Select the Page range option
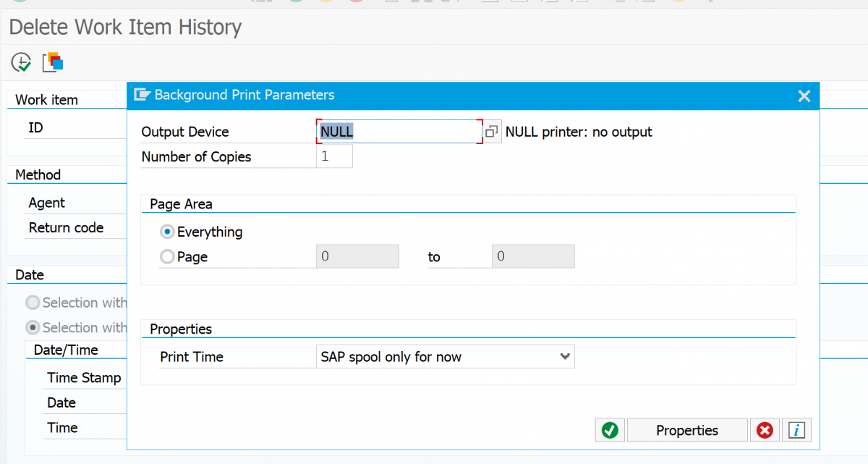The width and height of the screenshot is (868, 464). (x=166, y=256)
